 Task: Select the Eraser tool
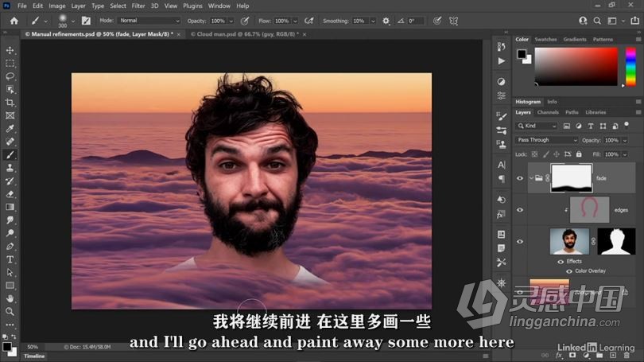pyautogui.click(x=10, y=194)
